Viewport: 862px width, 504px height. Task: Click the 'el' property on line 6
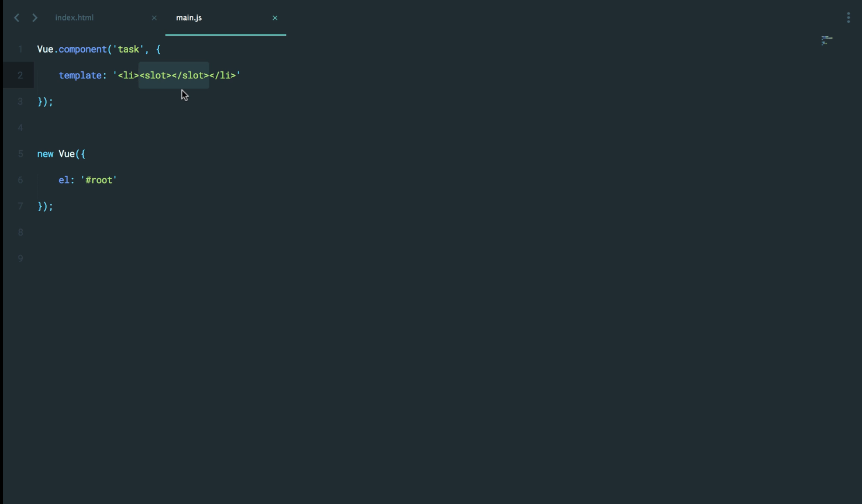[64, 180]
